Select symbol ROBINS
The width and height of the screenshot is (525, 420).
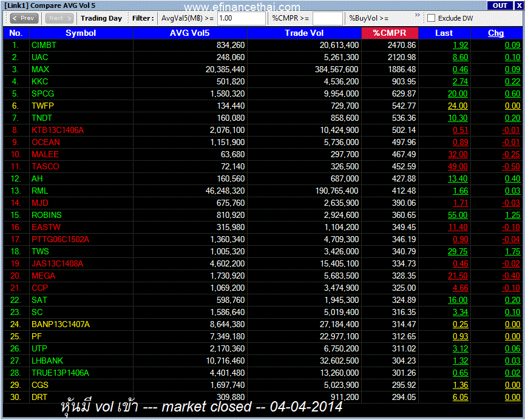pyautogui.click(x=47, y=215)
